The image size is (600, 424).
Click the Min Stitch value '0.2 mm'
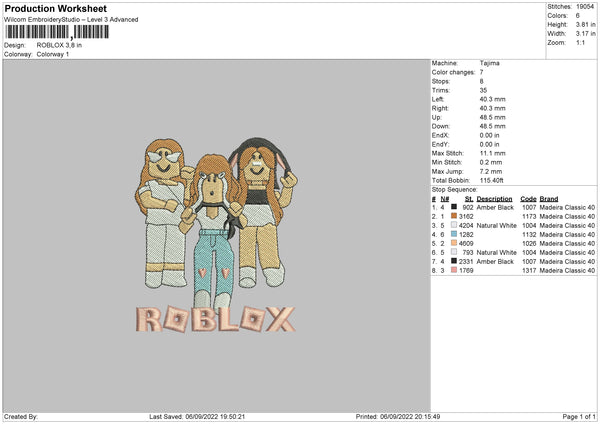coord(491,162)
